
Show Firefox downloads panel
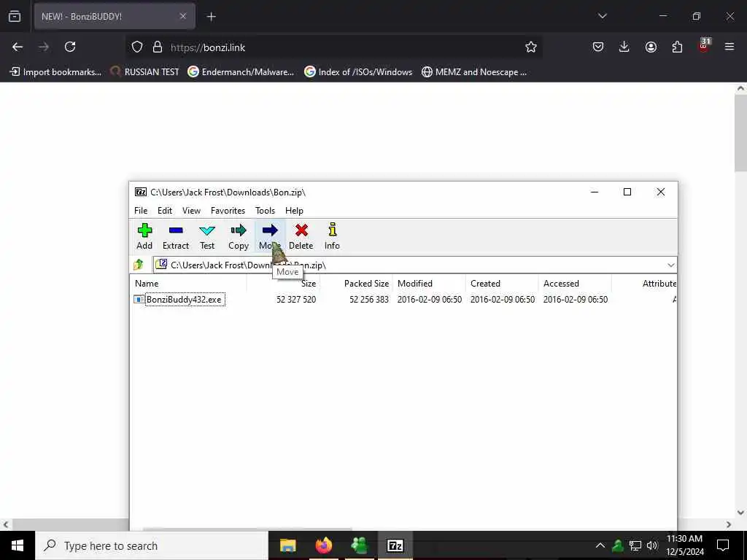624,47
